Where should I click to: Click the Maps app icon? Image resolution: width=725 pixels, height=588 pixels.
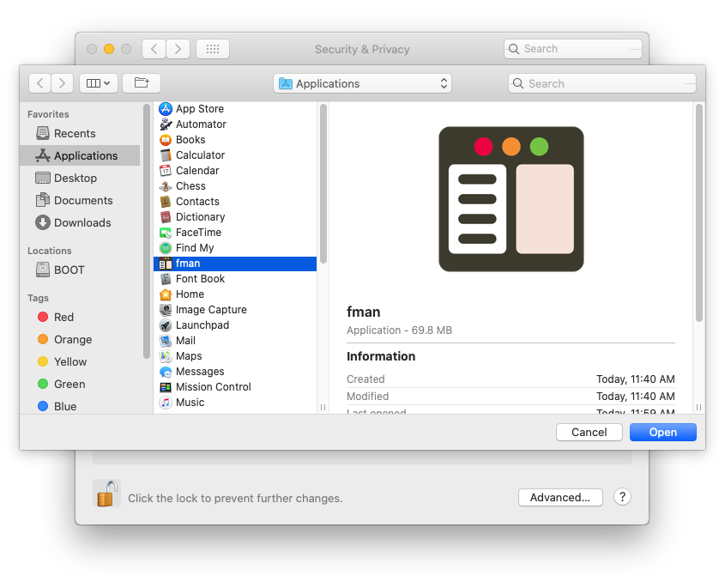pos(166,356)
